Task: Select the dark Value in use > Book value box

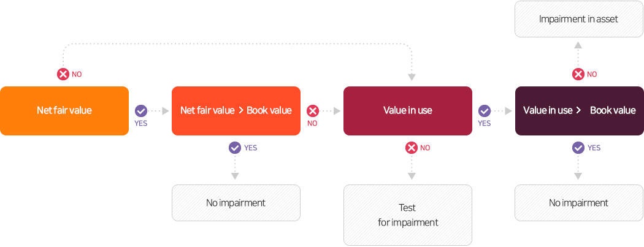Action: pos(580,111)
